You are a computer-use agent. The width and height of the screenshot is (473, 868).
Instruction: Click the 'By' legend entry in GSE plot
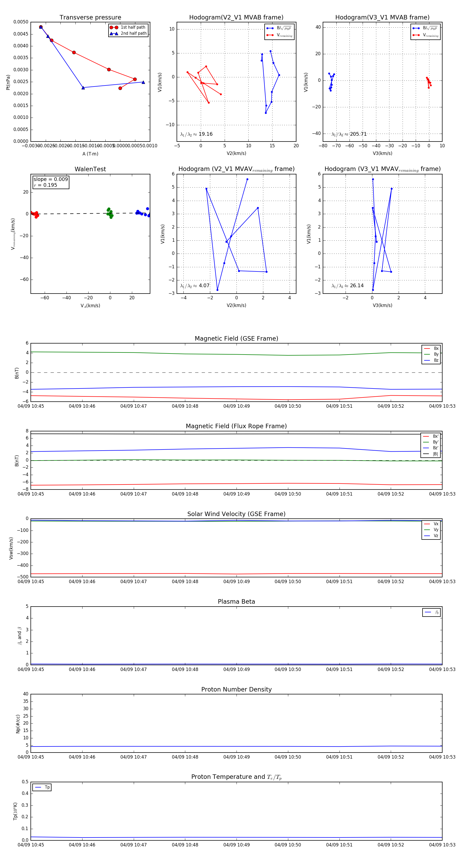point(431,354)
